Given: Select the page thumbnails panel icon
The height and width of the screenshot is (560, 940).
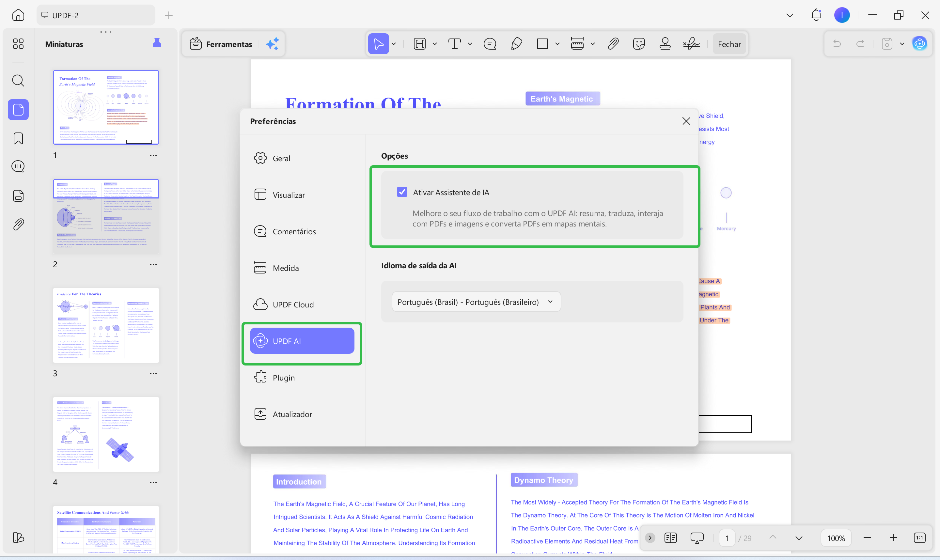Looking at the screenshot, I should 18,109.
